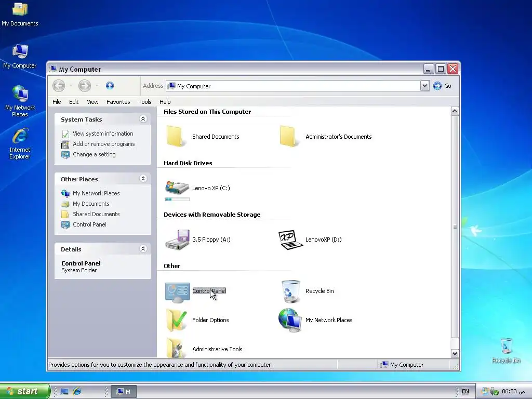The image size is (532, 399).
Task: Click the My Computer title bar icon
Action: point(53,69)
